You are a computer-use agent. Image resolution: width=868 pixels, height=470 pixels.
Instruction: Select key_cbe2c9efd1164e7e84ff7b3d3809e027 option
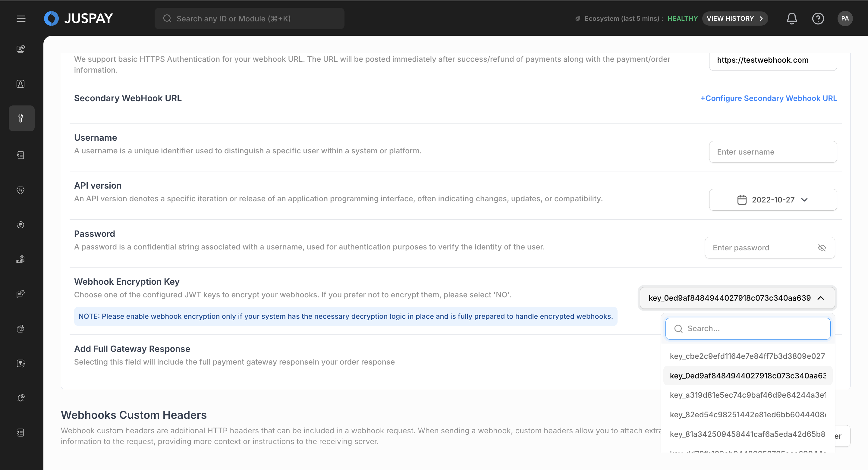pos(747,356)
